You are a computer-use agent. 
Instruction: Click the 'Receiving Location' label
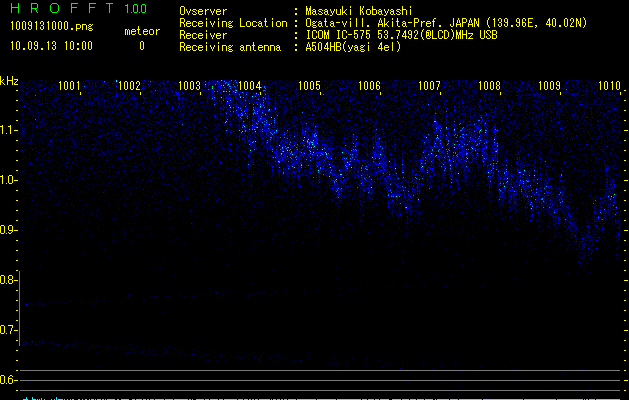(x=233, y=23)
